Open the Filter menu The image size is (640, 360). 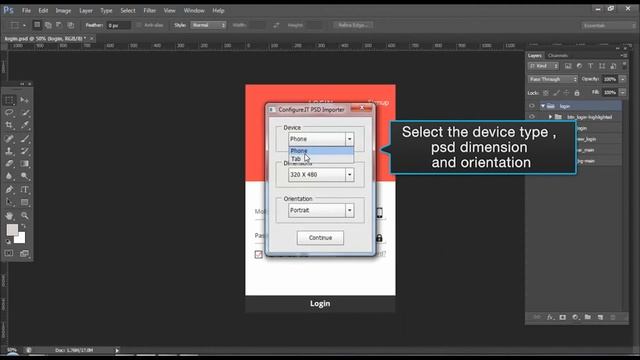[x=149, y=11]
